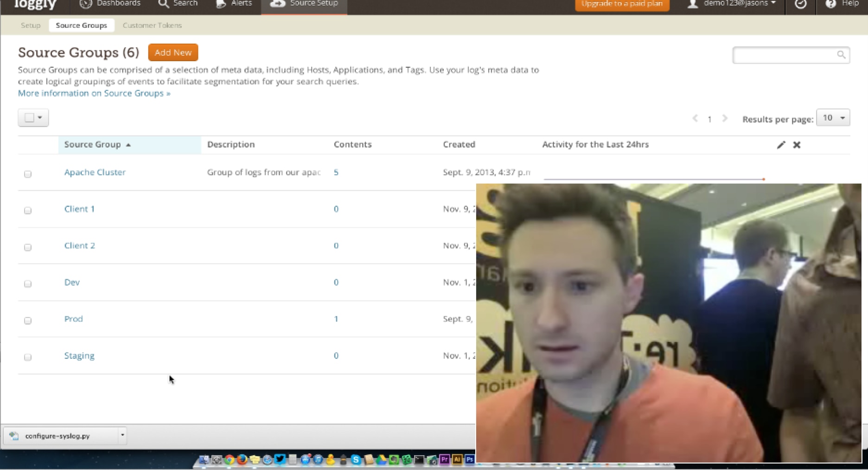Click the X delete icon in table header
868x470 pixels.
(797, 145)
